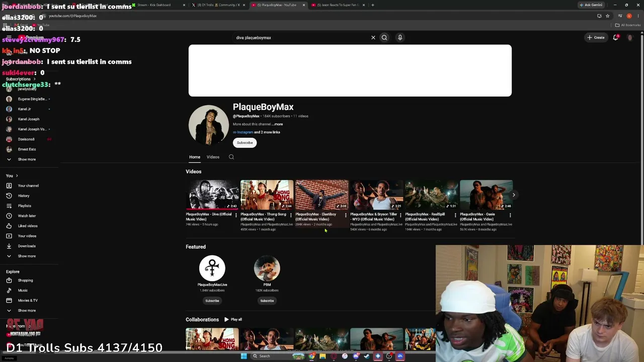
Task: Open the Diva official music video thumbnail
Action: point(212,195)
